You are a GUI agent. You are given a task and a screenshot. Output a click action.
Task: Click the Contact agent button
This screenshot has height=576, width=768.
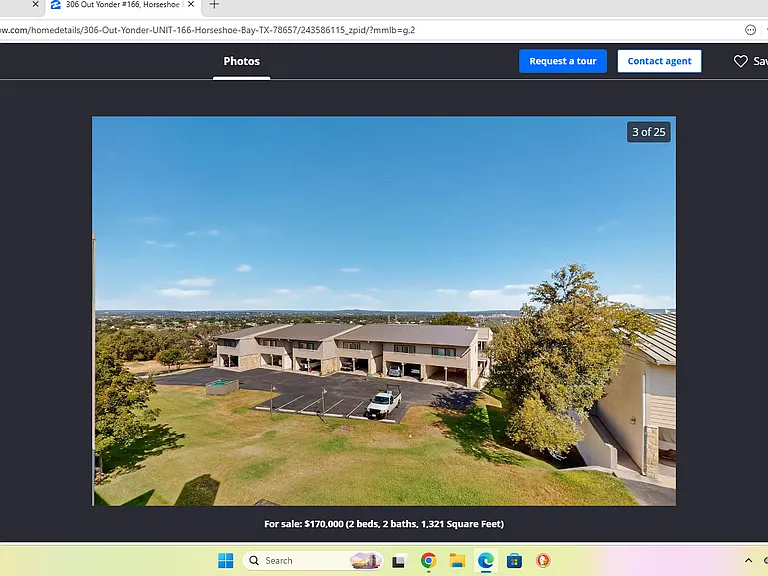pyautogui.click(x=659, y=61)
